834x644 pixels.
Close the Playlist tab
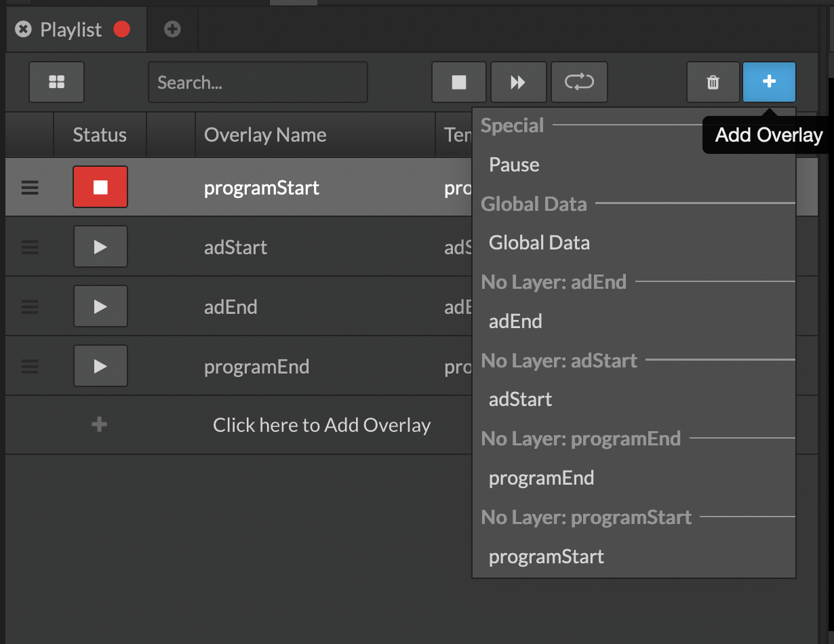click(x=24, y=29)
